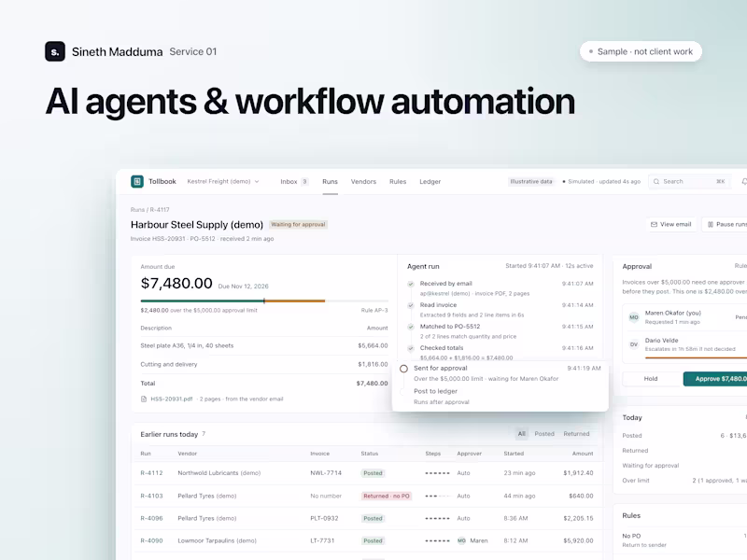Click the $1,912.40 amount
Viewport: 747px width, 560px height.
tap(578, 473)
